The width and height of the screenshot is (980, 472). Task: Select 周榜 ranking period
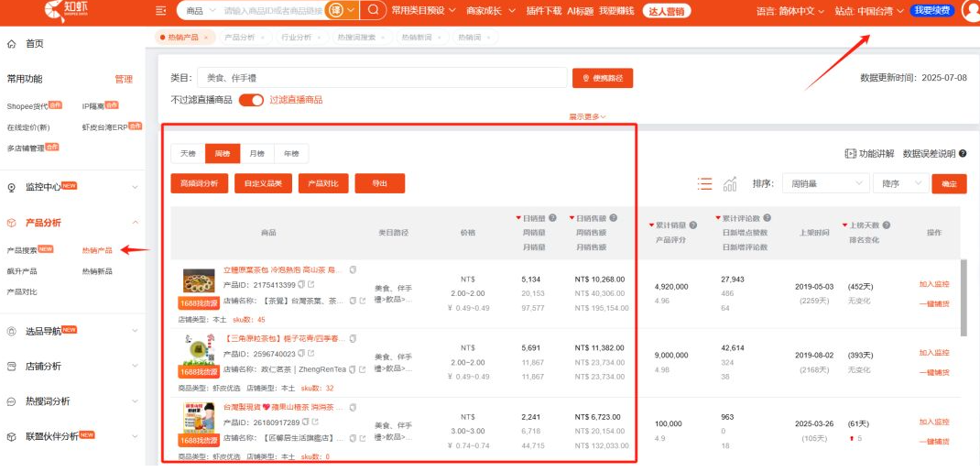pyautogui.click(x=223, y=154)
